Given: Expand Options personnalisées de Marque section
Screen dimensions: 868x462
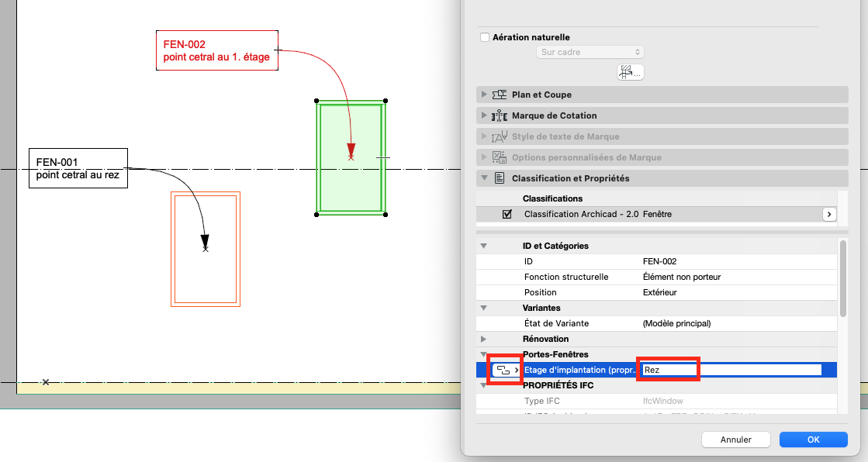Looking at the screenshot, I should tap(484, 157).
